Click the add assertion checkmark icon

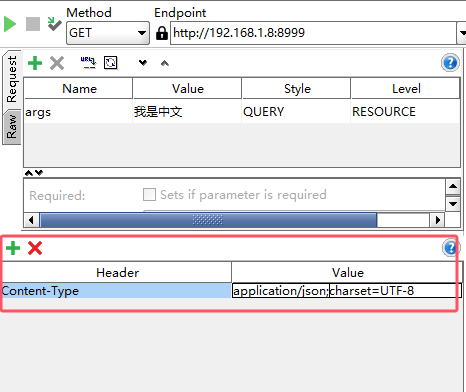click(54, 24)
